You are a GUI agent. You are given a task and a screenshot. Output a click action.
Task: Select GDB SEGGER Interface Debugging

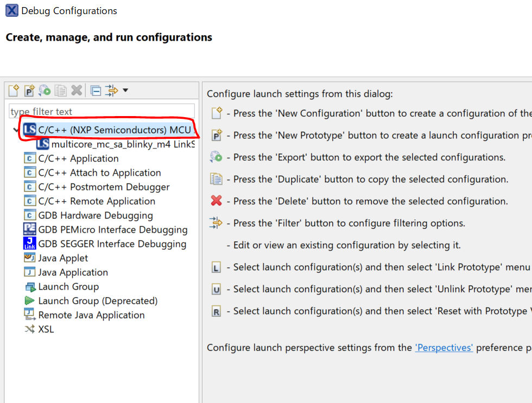[x=112, y=244]
